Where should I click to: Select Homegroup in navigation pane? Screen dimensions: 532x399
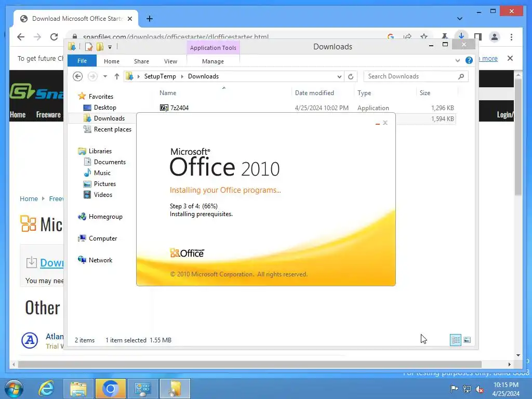105,217
